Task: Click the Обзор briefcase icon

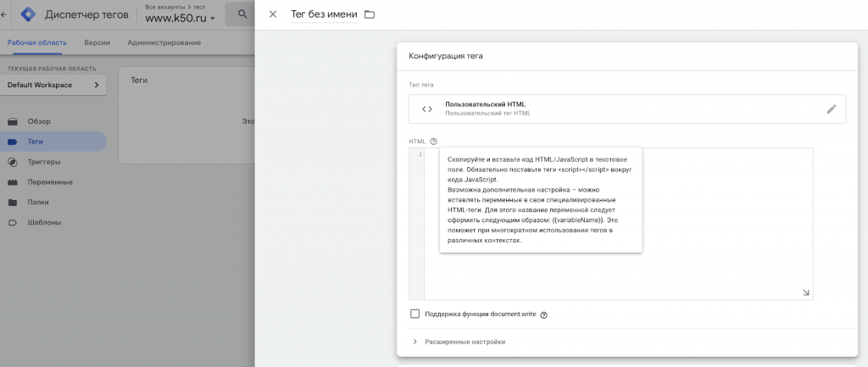Action: click(12, 121)
